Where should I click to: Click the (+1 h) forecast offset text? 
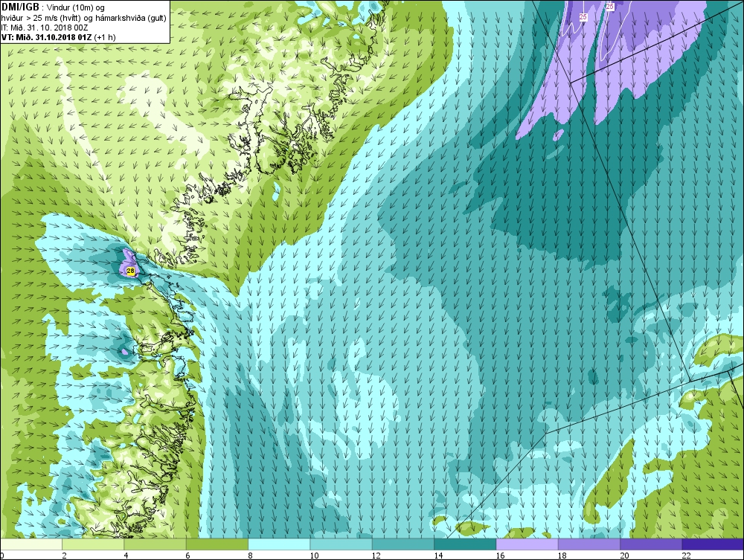(x=105, y=37)
